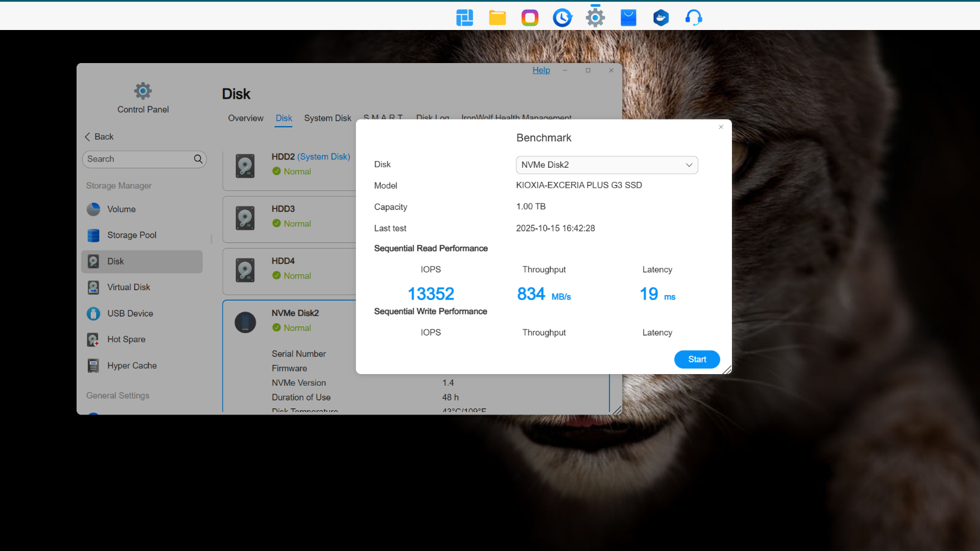This screenshot has height=551, width=980.
Task: Close the Benchmark dialog
Action: 721,127
